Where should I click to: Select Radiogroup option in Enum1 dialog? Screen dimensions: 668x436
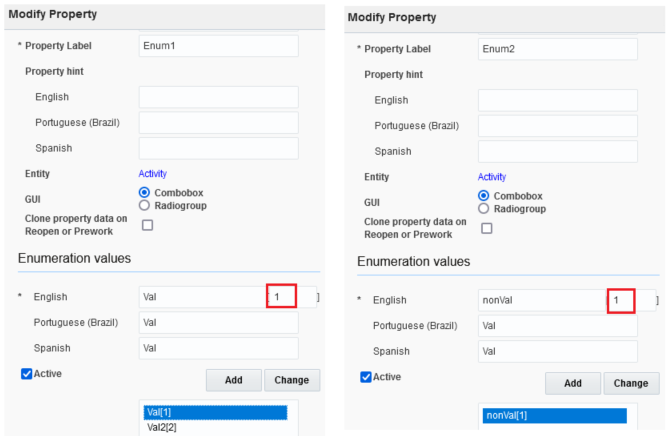(x=144, y=205)
